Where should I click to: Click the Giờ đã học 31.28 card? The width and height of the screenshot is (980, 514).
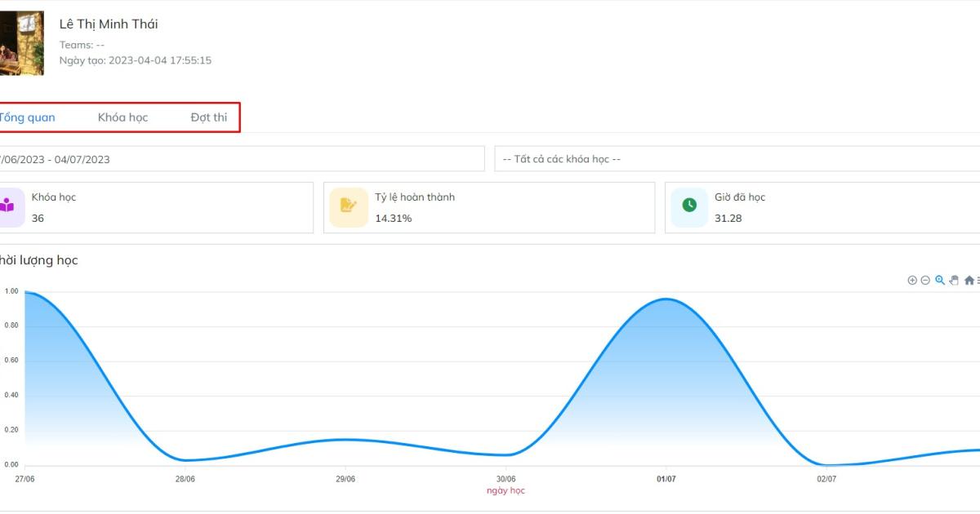(821, 207)
